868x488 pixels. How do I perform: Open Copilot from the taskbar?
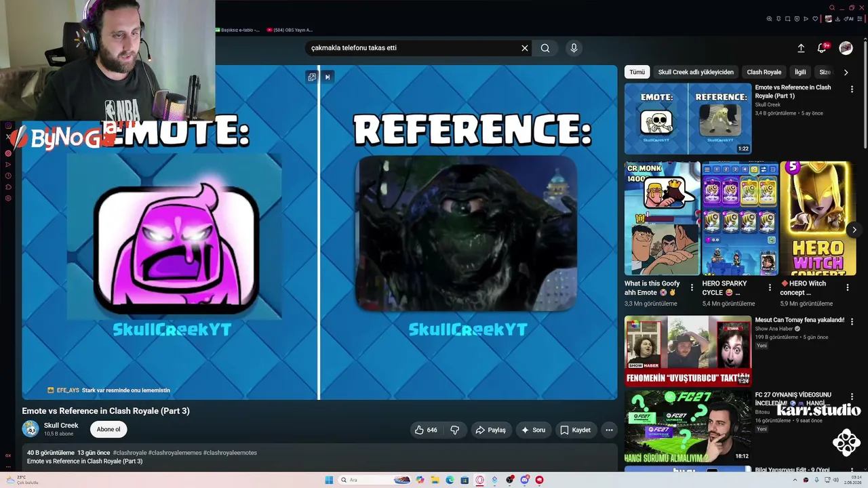tap(420, 480)
